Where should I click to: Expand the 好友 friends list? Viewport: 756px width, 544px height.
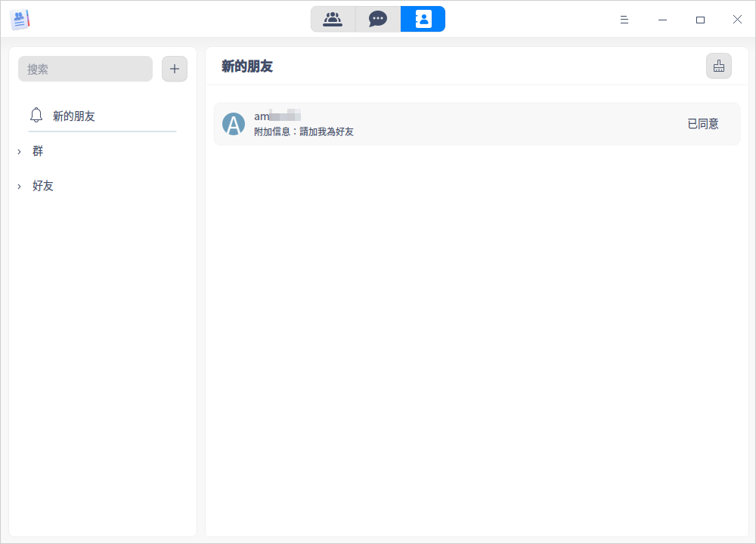coord(20,187)
